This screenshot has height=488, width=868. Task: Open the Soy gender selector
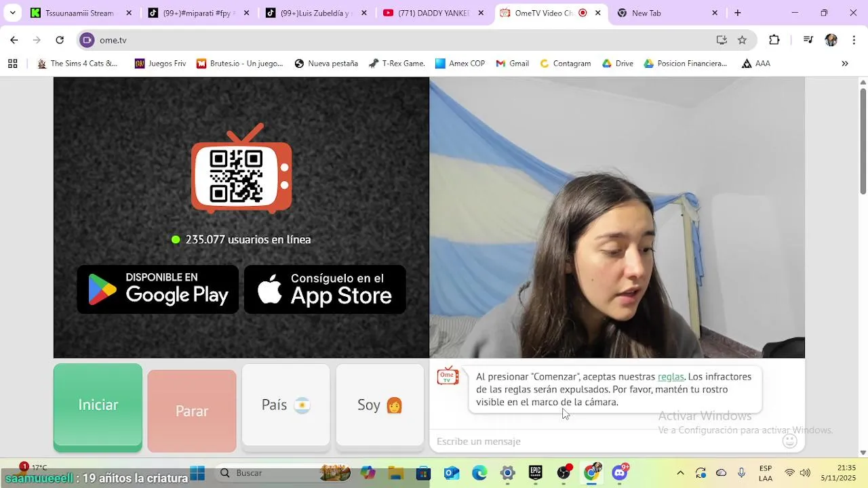380,405
